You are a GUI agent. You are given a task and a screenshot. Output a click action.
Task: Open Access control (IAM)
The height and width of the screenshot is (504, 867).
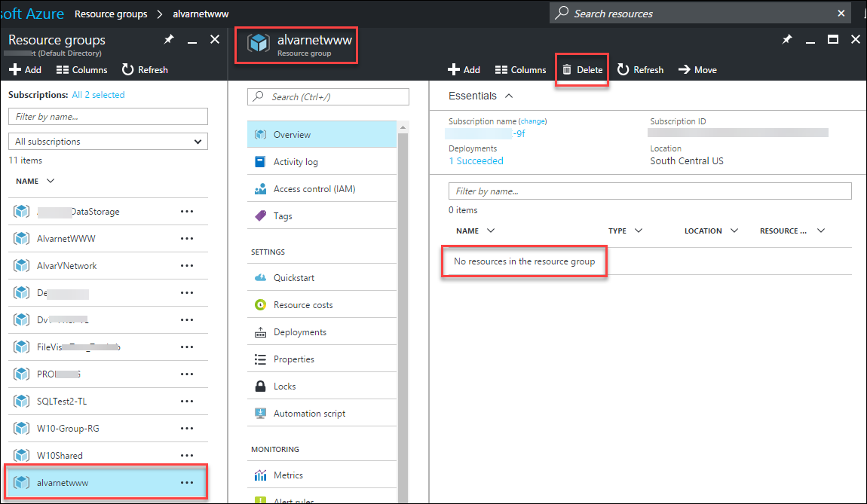pyautogui.click(x=322, y=188)
